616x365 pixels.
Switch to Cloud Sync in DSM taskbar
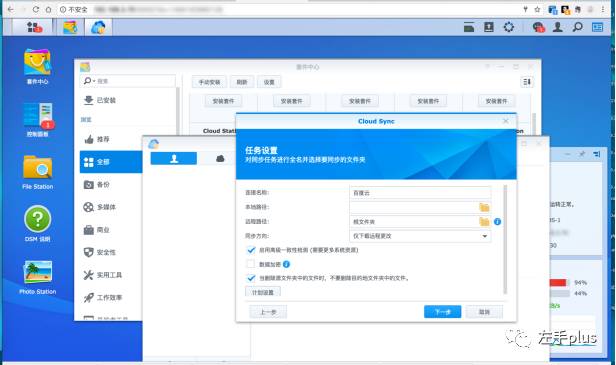98,28
